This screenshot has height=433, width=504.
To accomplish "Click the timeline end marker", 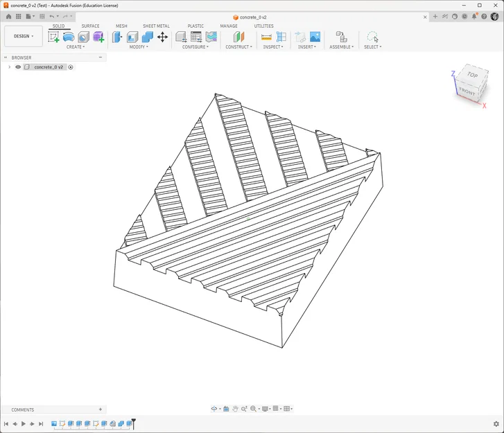I will [x=133, y=423].
